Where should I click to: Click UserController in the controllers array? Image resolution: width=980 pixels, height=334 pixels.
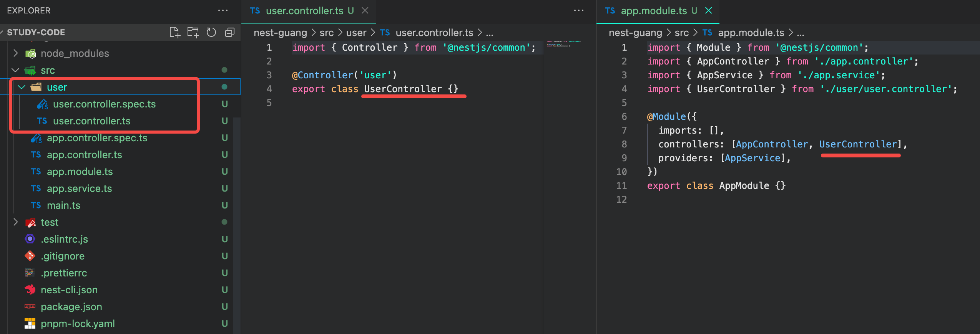coord(858,144)
